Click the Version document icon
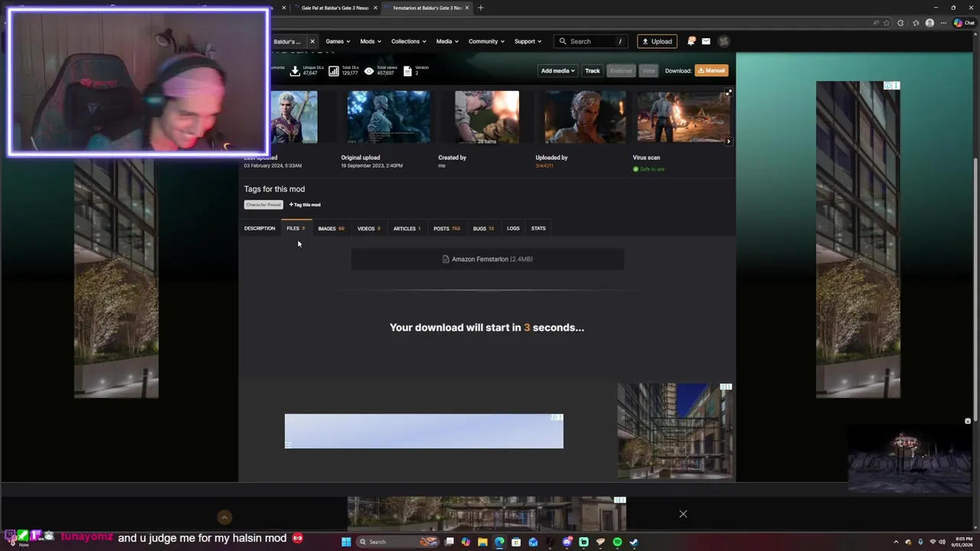 pos(407,71)
